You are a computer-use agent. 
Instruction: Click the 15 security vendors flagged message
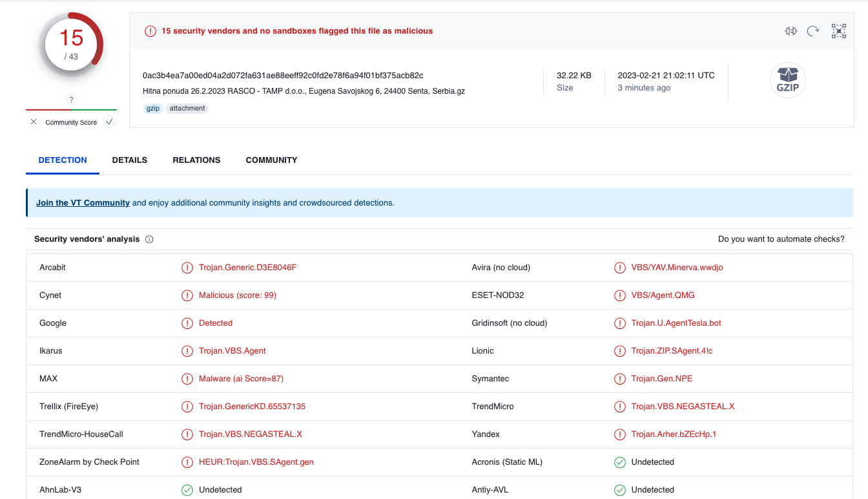[297, 31]
